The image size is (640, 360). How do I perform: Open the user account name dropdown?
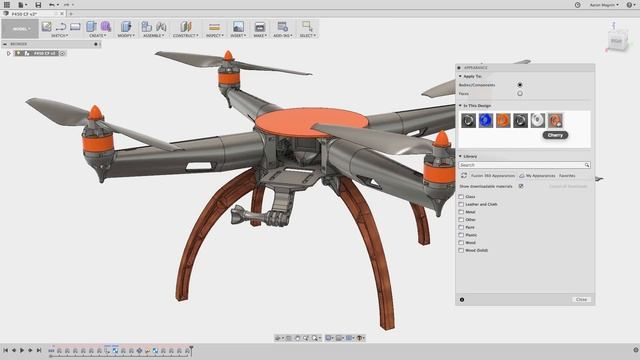(x=604, y=5)
